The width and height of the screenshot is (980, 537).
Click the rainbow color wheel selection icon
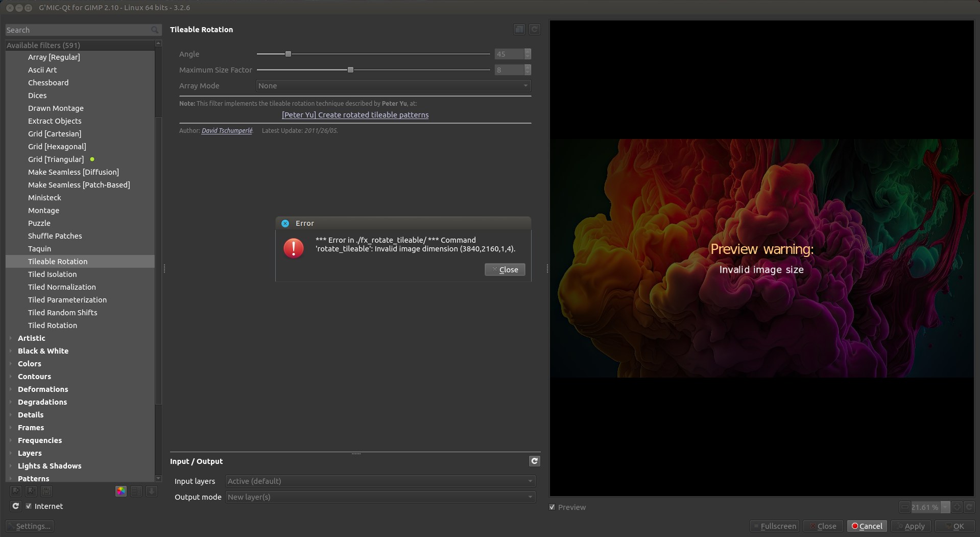(x=121, y=491)
